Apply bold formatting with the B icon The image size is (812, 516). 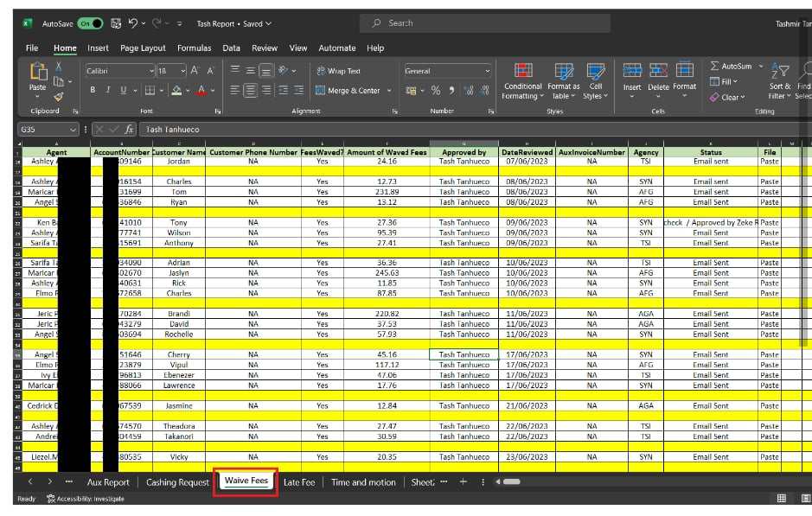pyautogui.click(x=93, y=90)
